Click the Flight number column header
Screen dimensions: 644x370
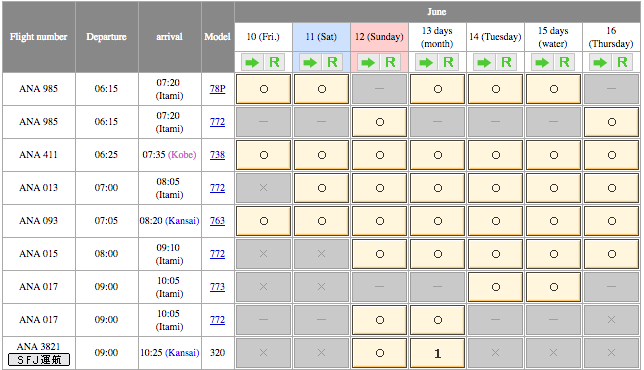pyautogui.click(x=39, y=37)
